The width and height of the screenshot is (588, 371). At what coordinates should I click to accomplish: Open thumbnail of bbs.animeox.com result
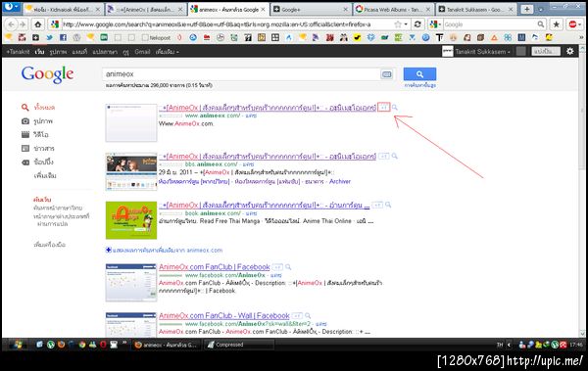tap(131, 171)
